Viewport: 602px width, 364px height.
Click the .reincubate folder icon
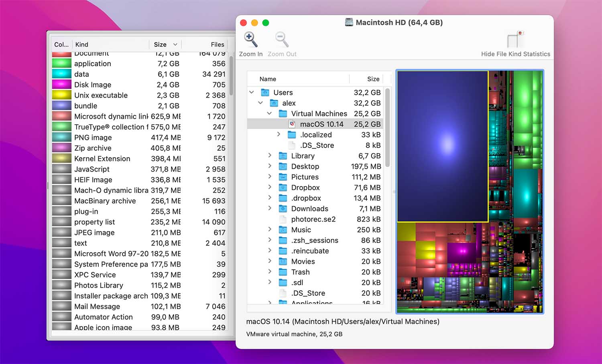click(283, 251)
